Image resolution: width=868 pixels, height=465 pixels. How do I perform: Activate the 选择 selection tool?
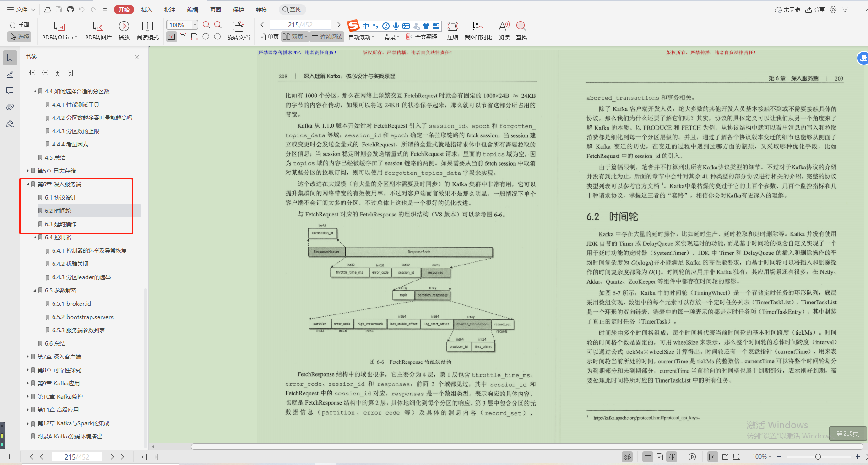tap(19, 37)
